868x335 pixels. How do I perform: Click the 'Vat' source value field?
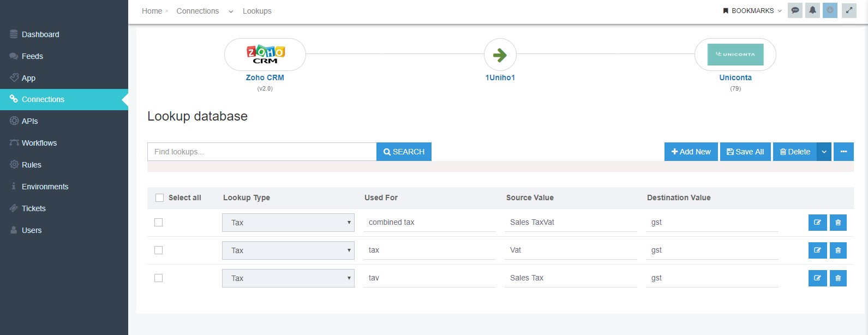click(x=571, y=250)
